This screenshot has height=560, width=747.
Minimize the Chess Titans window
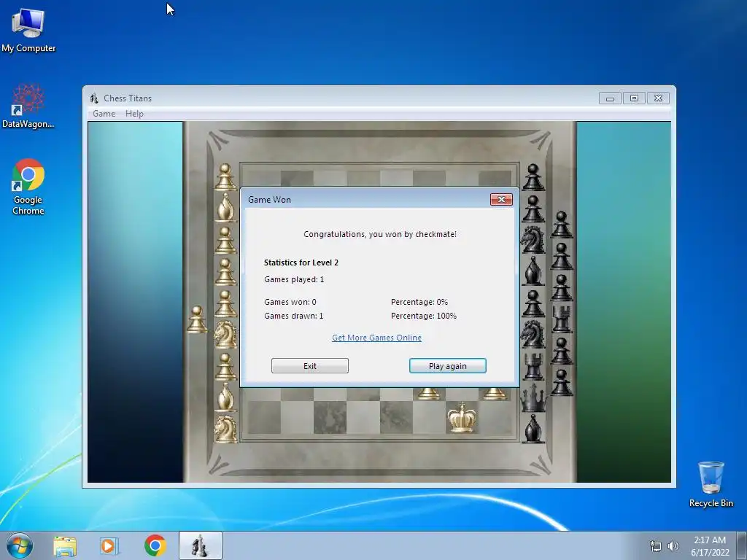(610, 98)
